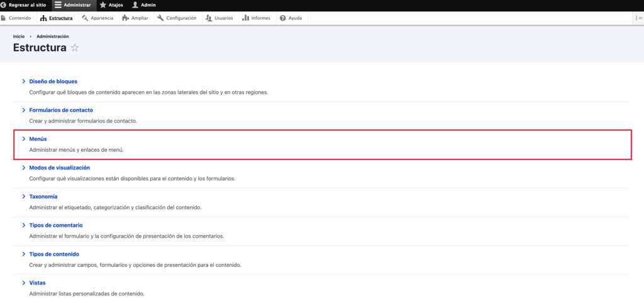Toggle the Administrar toolbar tab
Viewport: 644px width, 303px height.
click(x=74, y=5)
